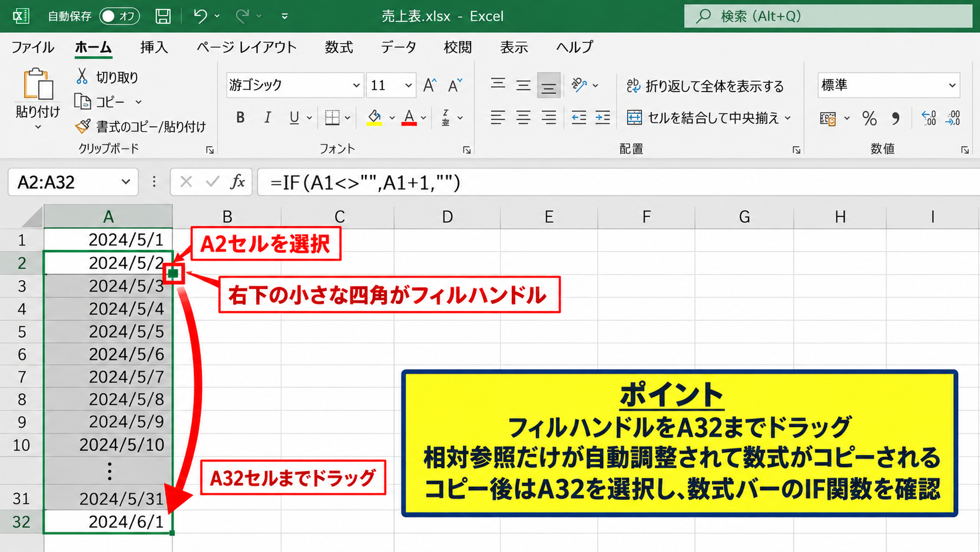Click the Save icon in title bar

163,16
